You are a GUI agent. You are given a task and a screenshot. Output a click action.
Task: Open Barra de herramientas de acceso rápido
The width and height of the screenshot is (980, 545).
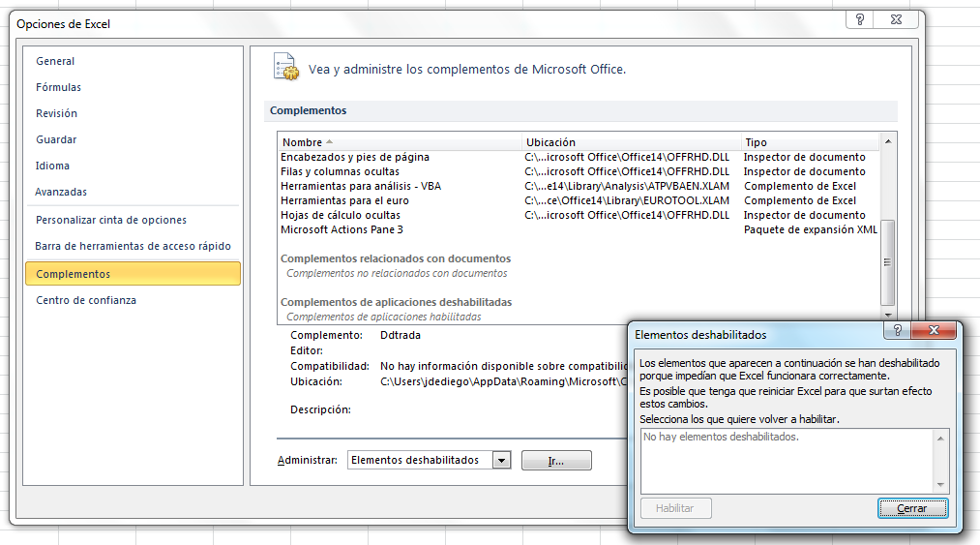click(x=133, y=246)
